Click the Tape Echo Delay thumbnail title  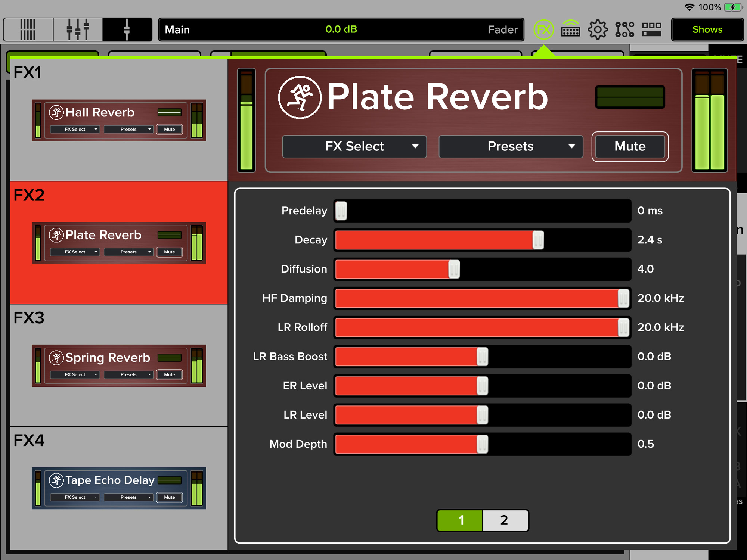110,480
